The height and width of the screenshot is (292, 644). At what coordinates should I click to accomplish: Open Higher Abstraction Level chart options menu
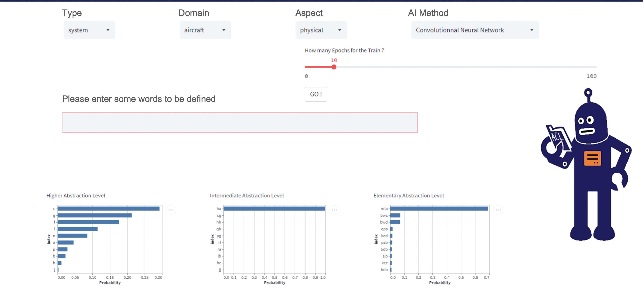(x=171, y=210)
